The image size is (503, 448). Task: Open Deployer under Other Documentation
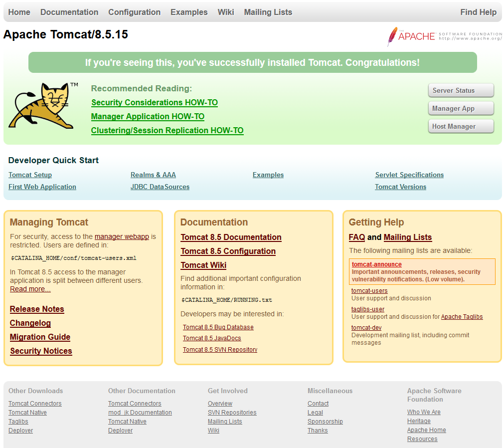(120, 431)
